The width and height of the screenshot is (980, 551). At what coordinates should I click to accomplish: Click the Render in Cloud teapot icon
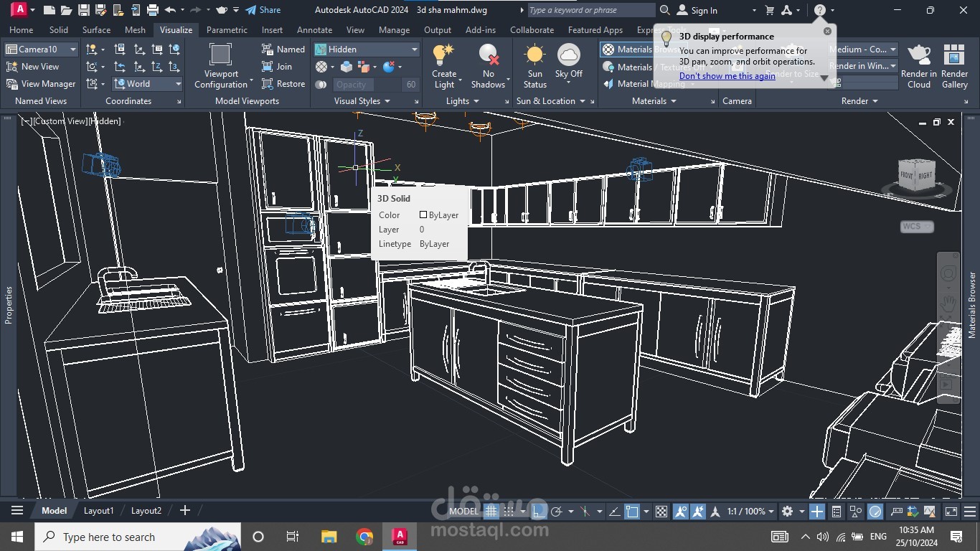tap(919, 56)
